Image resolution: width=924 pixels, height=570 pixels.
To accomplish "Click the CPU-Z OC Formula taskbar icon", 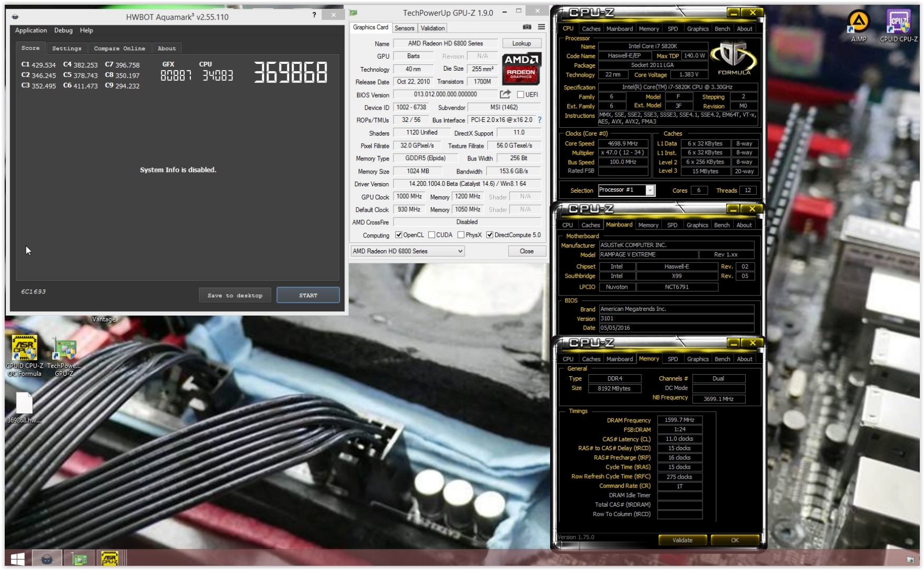I will 109,558.
